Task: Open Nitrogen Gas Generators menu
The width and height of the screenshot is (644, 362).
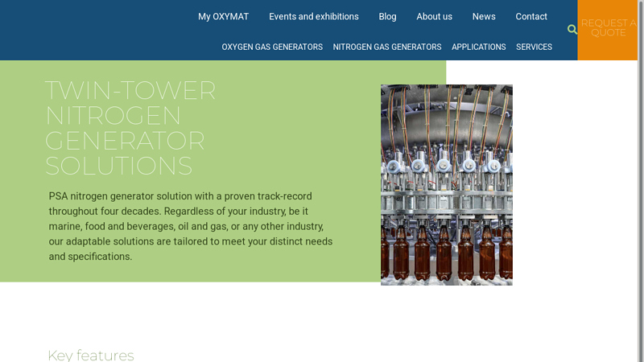Action: pyautogui.click(x=387, y=47)
